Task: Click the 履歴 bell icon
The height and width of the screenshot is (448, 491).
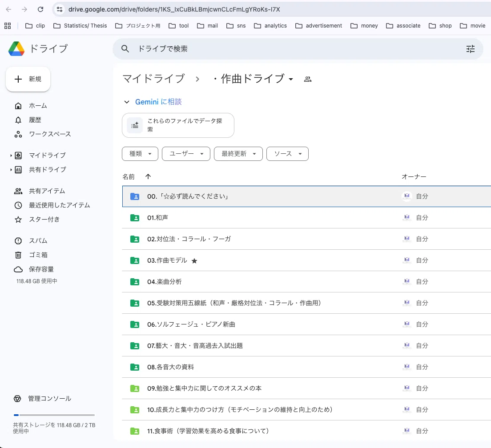Action: (18, 120)
